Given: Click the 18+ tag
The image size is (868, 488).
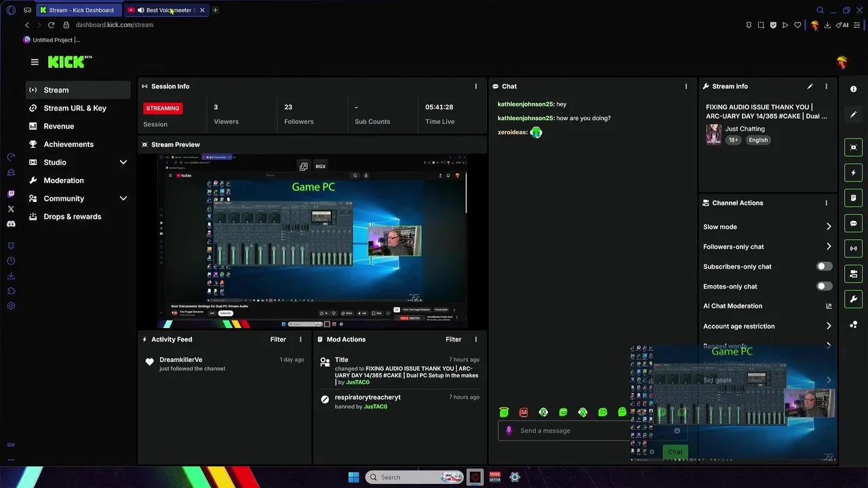Looking at the screenshot, I should coord(733,140).
